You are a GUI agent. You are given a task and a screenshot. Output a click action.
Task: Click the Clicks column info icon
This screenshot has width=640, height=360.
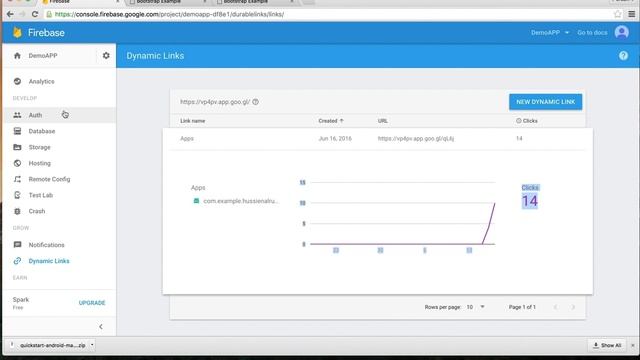point(519,121)
